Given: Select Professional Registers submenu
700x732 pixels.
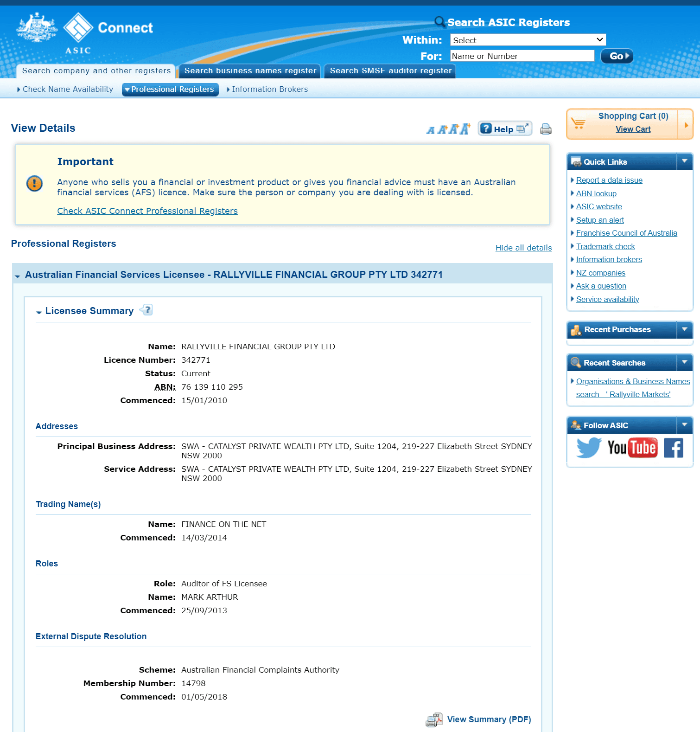Looking at the screenshot, I should click(170, 89).
